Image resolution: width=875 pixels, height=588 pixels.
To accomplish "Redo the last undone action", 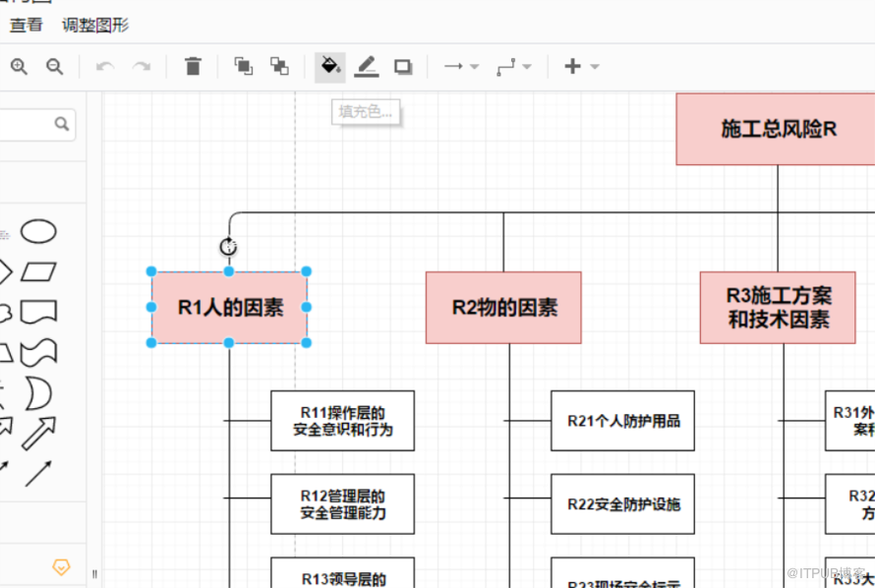I will pyautogui.click(x=142, y=67).
